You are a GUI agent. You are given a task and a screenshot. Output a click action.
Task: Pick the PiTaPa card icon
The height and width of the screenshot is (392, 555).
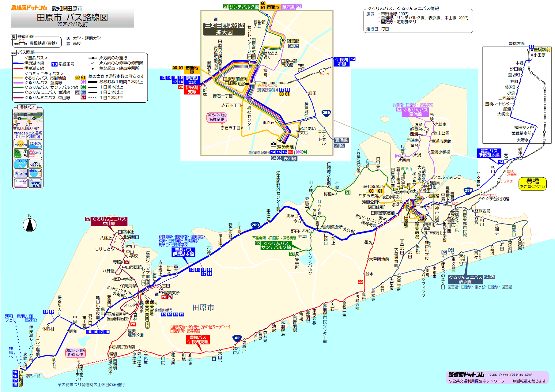pyautogui.click(x=21, y=173)
